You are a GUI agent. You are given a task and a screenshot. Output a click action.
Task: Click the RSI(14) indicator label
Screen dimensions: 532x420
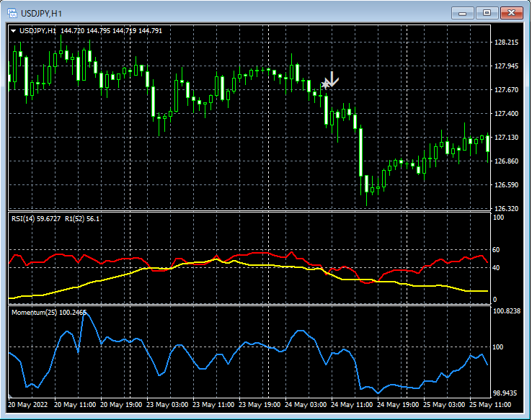point(25,218)
